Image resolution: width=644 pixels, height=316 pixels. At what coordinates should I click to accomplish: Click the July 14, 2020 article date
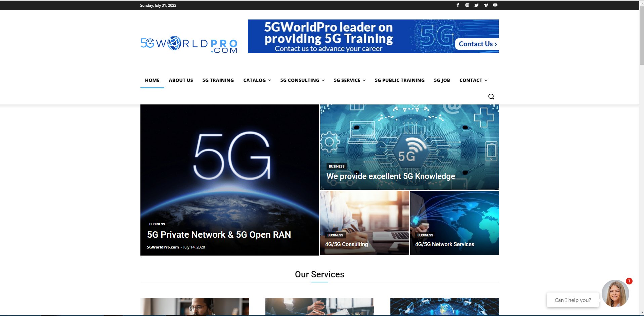[x=194, y=247]
